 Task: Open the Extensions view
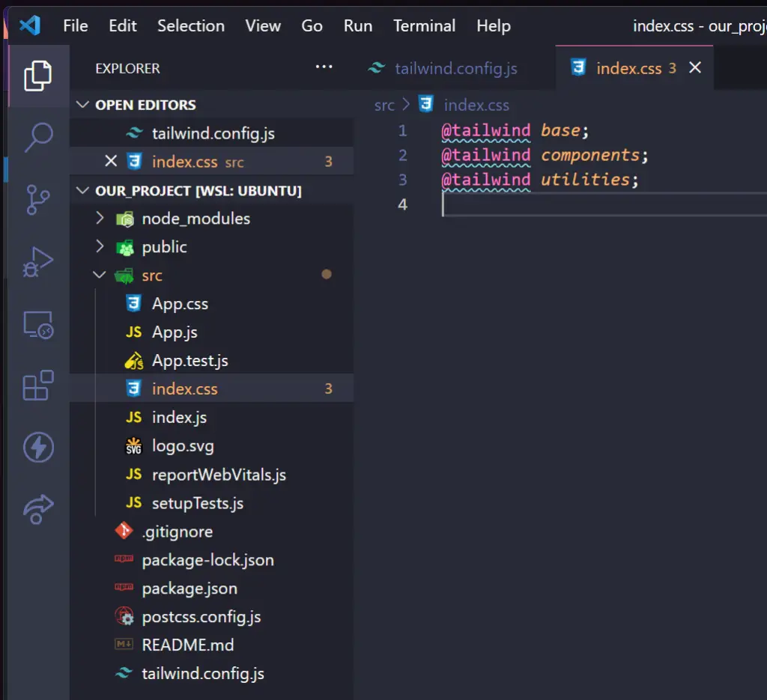[38, 386]
